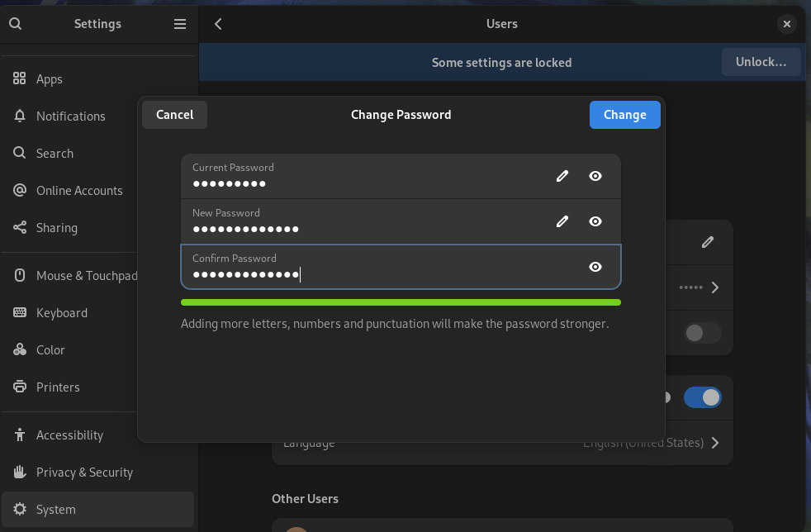Viewport: 811px width, 532px height.
Task: Click the edit pencil in Users page
Action: (x=708, y=242)
